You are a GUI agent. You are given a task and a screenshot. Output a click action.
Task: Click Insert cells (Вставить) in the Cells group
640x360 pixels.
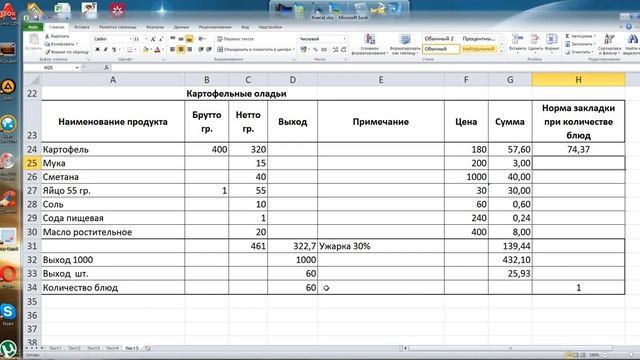pos(517,44)
